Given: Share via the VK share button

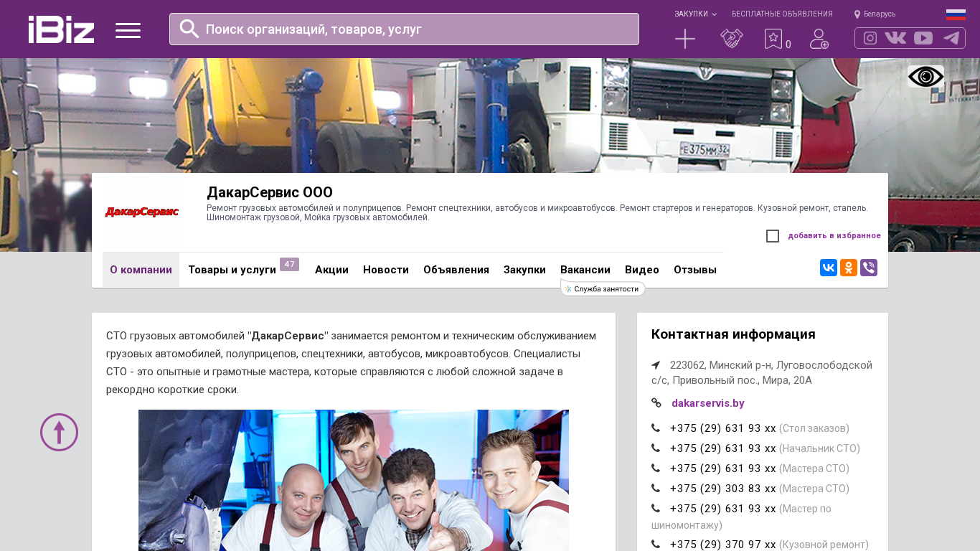Looking at the screenshot, I should pyautogui.click(x=829, y=268).
